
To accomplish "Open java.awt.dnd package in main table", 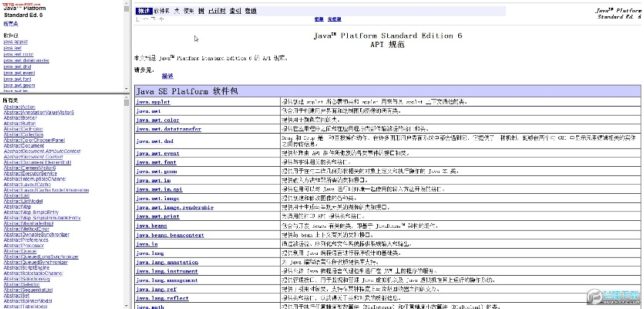I will 155,141.
